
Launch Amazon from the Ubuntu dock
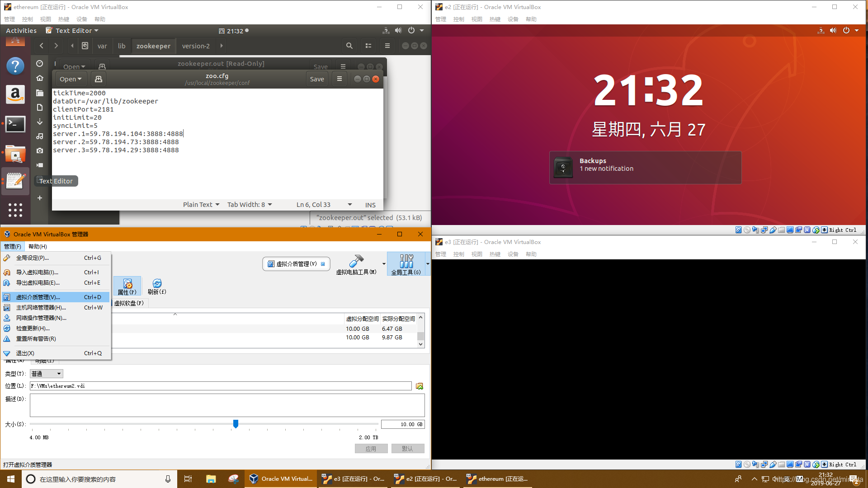(15, 94)
